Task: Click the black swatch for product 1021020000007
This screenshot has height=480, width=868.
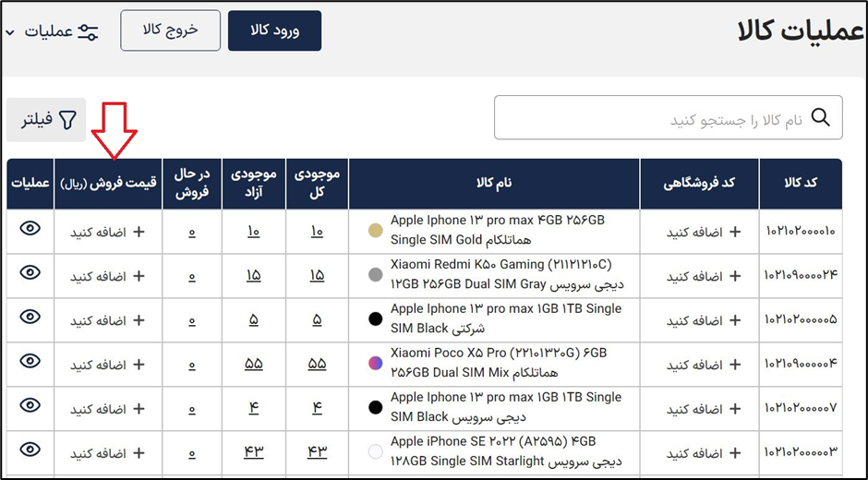Action: (376, 407)
